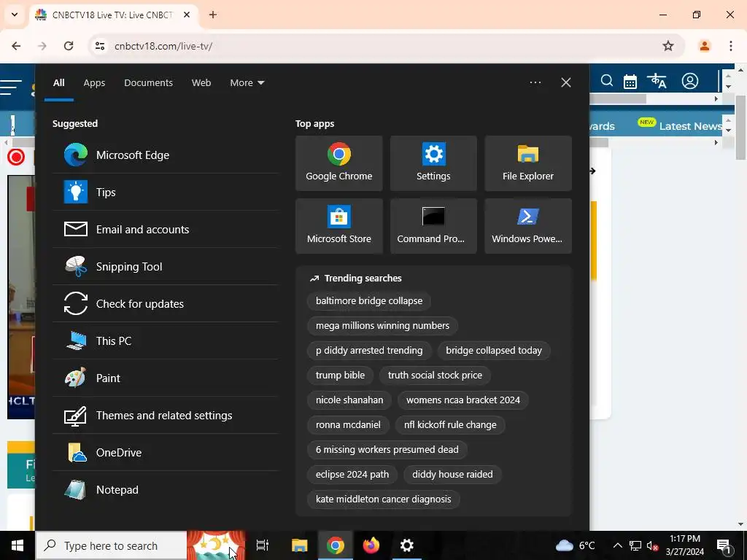
Task: Open the taskbar network icon
Action: pos(635,545)
